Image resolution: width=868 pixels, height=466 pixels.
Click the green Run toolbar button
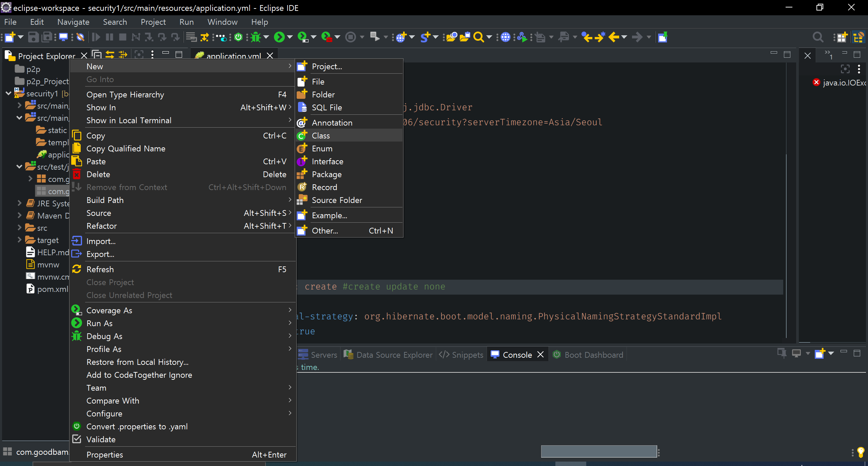click(x=279, y=37)
